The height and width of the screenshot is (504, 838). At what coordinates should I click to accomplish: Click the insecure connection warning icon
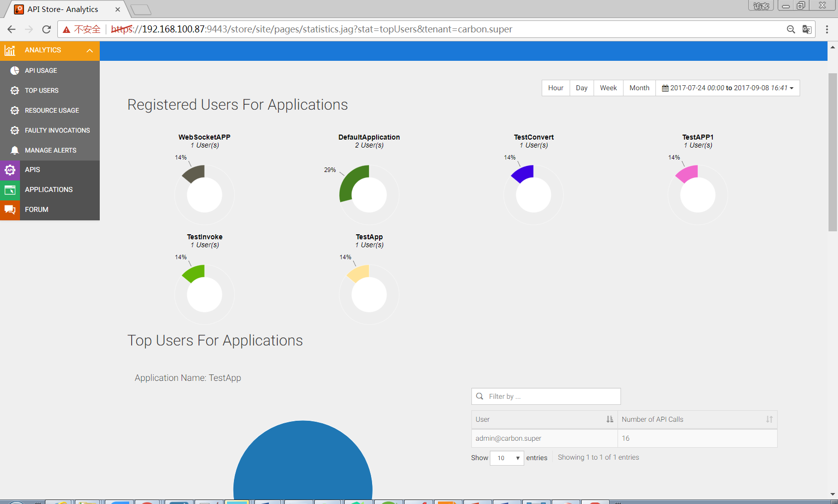click(66, 29)
